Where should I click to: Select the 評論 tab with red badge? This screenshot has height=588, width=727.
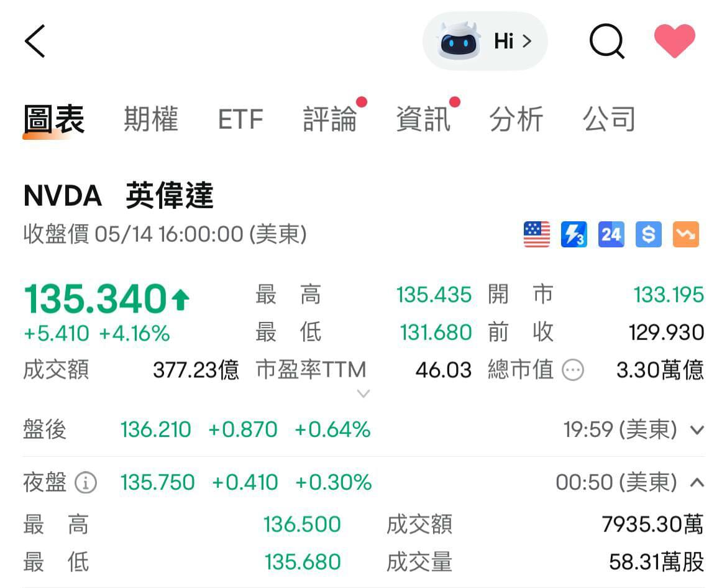click(x=330, y=119)
